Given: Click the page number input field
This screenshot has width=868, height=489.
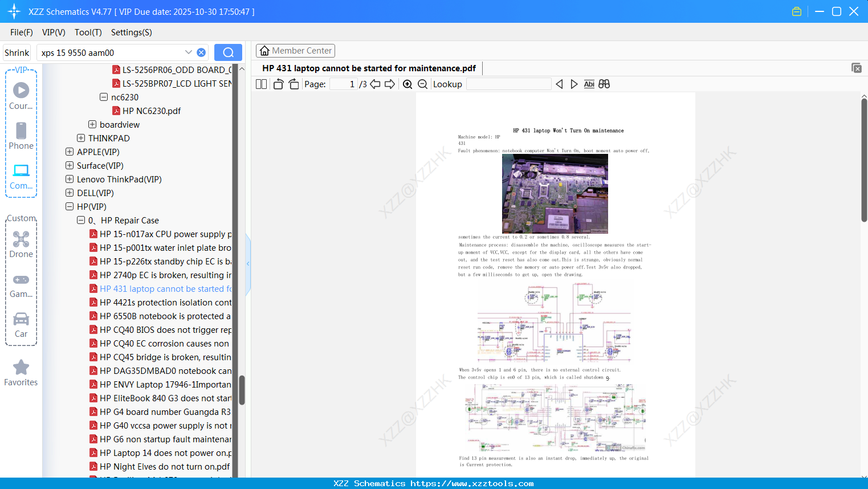Looking at the screenshot, I should [344, 84].
